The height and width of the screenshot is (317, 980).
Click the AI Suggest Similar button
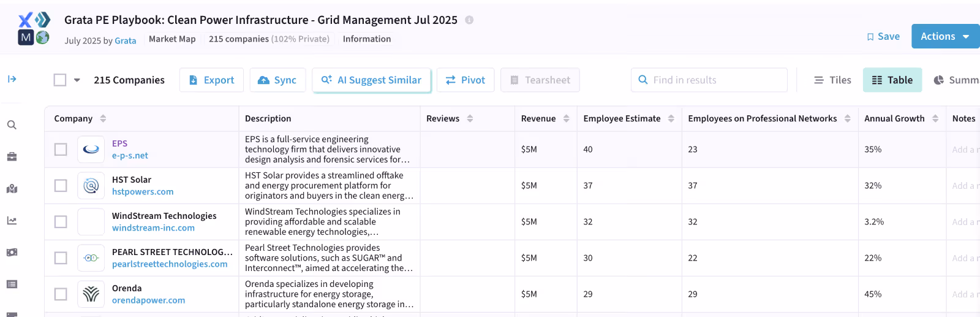coord(372,80)
